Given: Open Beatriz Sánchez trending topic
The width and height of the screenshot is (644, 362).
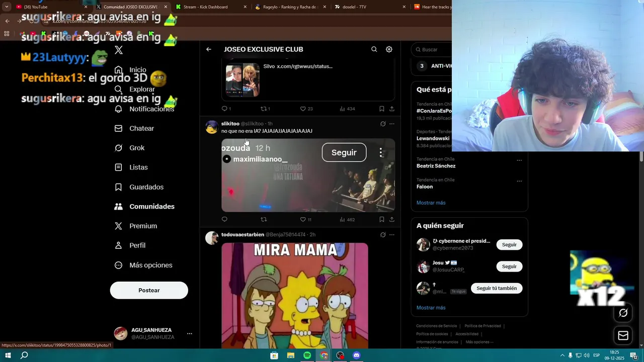Looking at the screenshot, I should coord(436,166).
